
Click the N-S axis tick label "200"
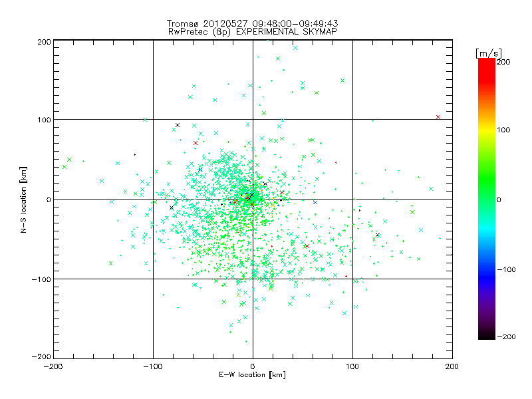[44, 42]
